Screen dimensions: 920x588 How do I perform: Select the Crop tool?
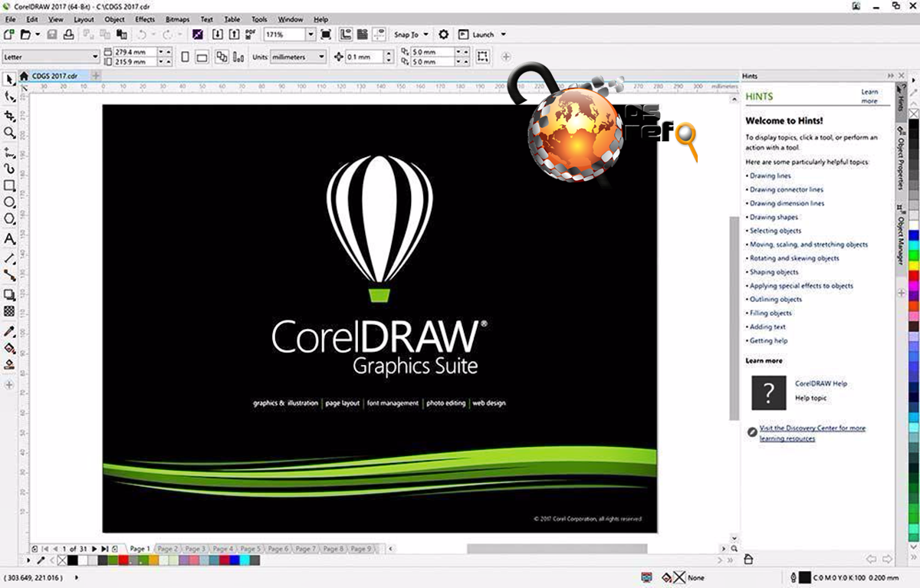[x=9, y=116]
